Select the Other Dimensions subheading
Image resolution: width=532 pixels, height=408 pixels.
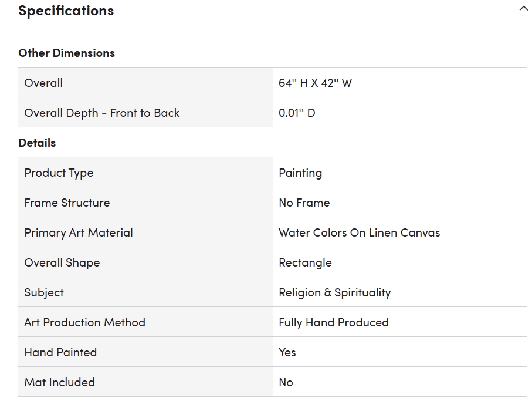point(66,53)
